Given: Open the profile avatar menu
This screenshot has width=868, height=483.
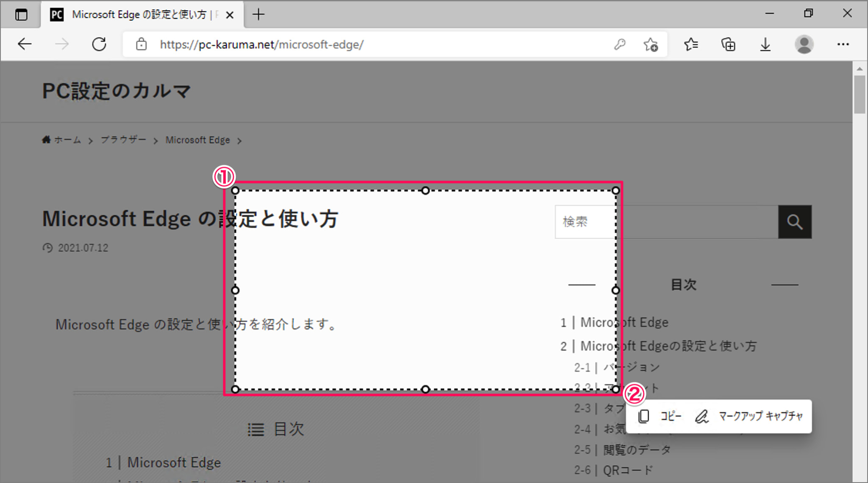Looking at the screenshot, I should point(804,44).
